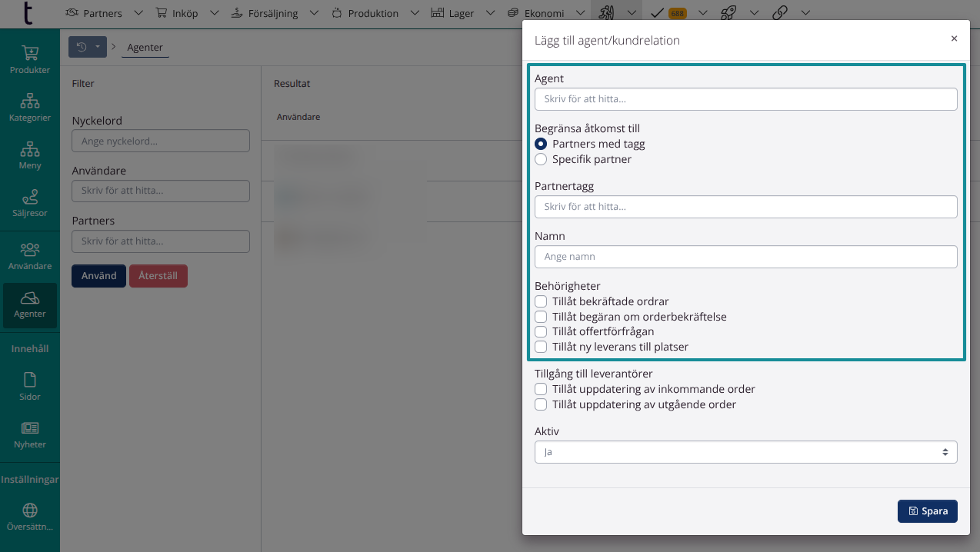Tick Tillåt uppdatering av utgående order
This screenshot has height=552, width=980.
[542, 404]
